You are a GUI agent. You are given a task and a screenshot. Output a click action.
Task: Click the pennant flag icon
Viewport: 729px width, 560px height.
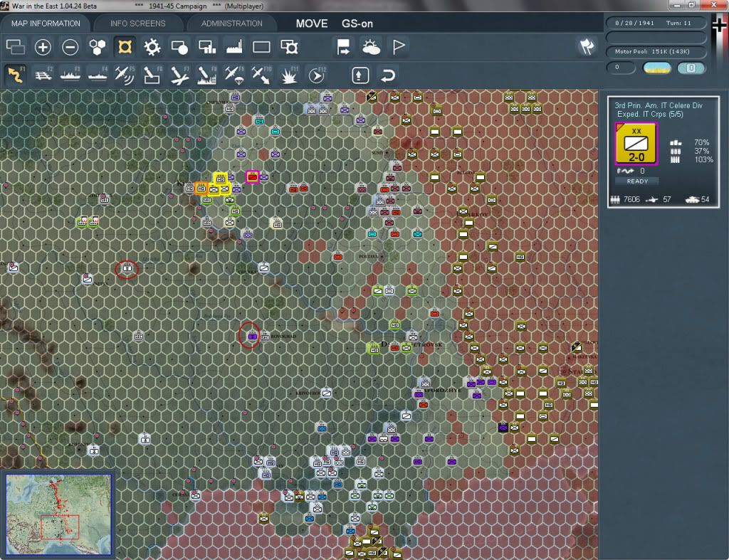[399, 47]
